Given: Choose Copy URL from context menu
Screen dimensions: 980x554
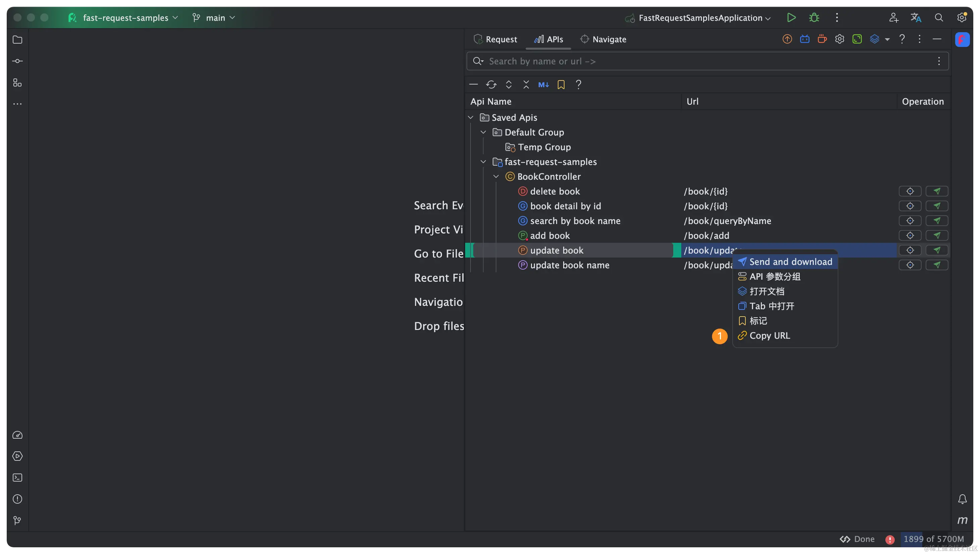Looking at the screenshot, I should pyautogui.click(x=785, y=336).
